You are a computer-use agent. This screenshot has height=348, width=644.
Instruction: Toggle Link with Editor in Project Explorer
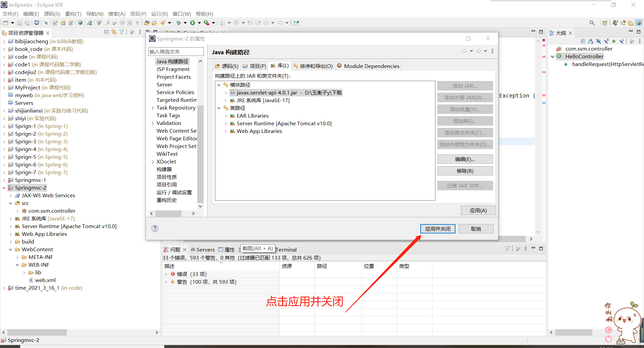pos(114,32)
